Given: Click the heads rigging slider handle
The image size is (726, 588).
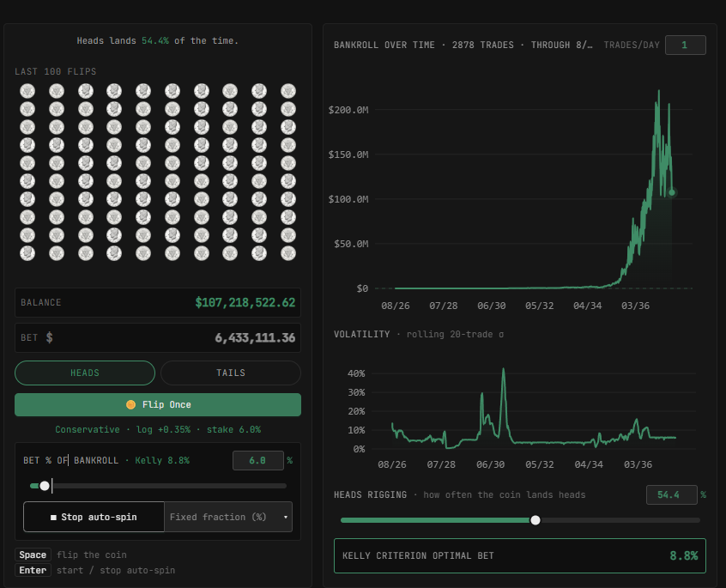Looking at the screenshot, I should pyautogui.click(x=535, y=520).
